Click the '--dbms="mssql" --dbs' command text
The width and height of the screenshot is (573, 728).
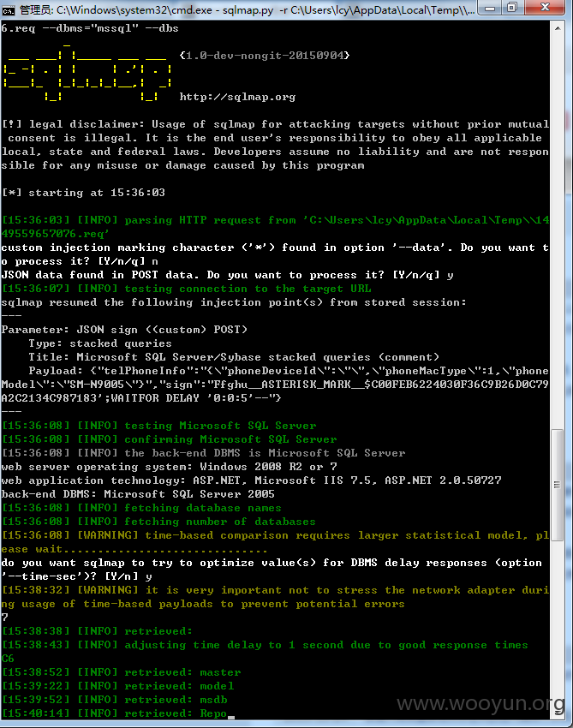(x=110, y=28)
